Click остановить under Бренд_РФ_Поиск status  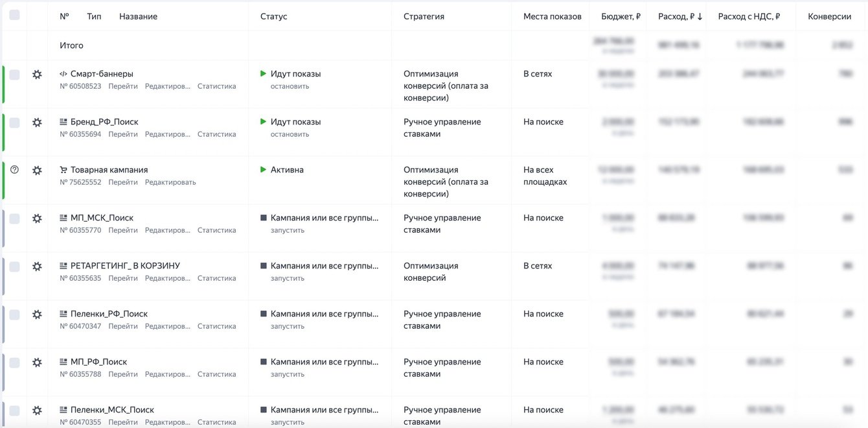click(290, 134)
